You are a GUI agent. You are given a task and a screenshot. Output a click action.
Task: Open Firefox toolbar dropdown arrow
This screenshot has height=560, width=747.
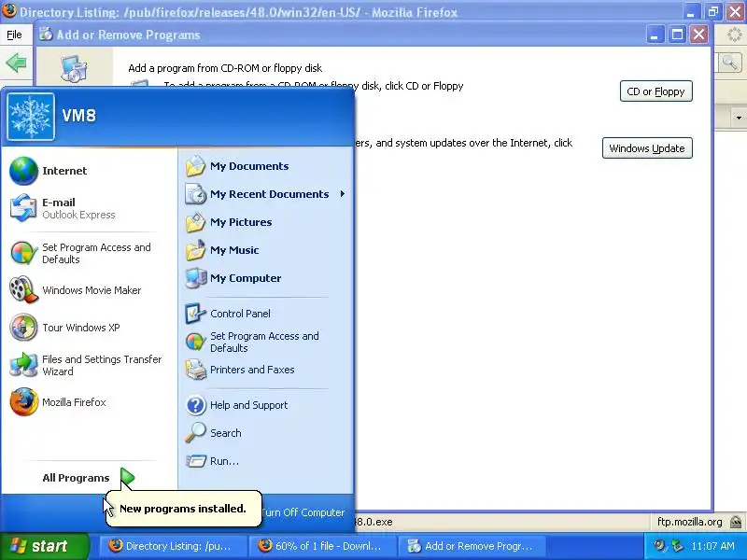[x=739, y=118]
